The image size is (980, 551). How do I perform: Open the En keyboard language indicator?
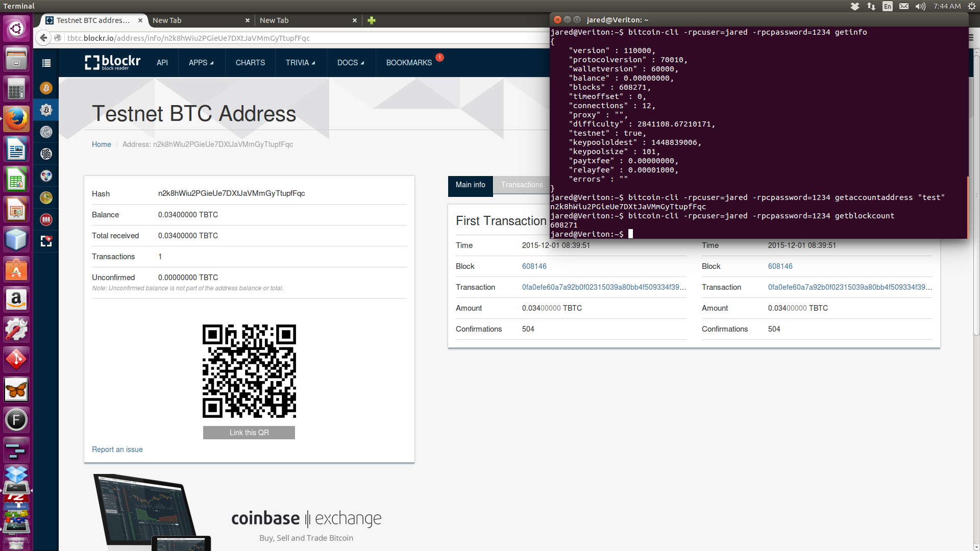888,6
